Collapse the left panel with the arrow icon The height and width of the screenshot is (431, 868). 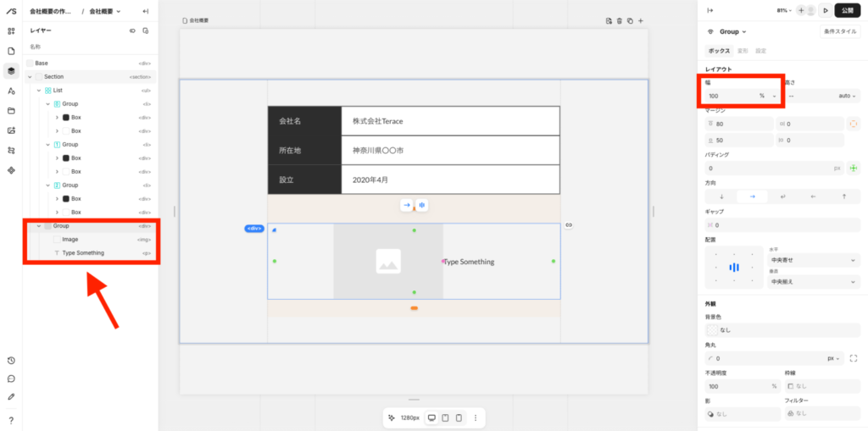146,11
